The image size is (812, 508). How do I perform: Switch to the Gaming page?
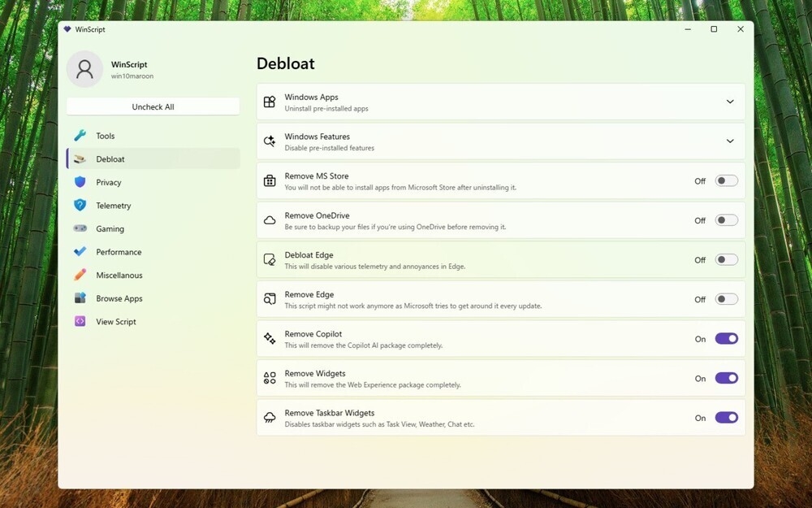pyautogui.click(x=153, y=228)
